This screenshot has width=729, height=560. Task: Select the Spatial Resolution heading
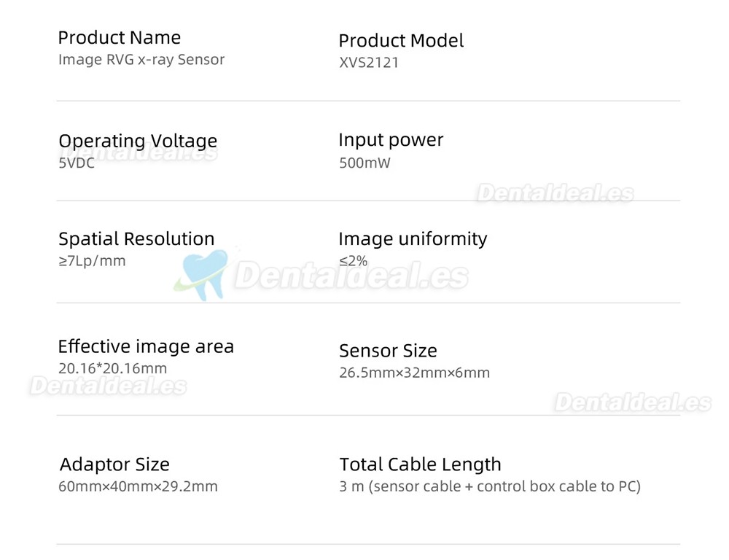click(x=137, y=239)
